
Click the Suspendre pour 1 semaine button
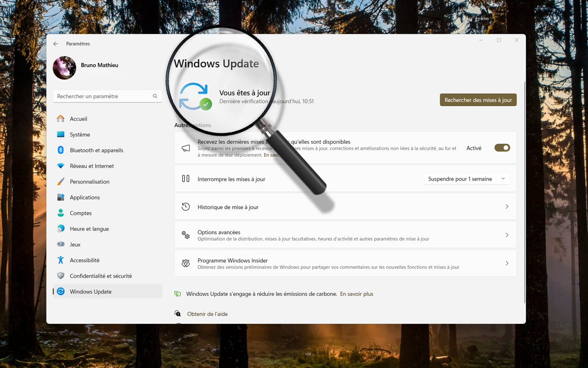click(460, 179)
